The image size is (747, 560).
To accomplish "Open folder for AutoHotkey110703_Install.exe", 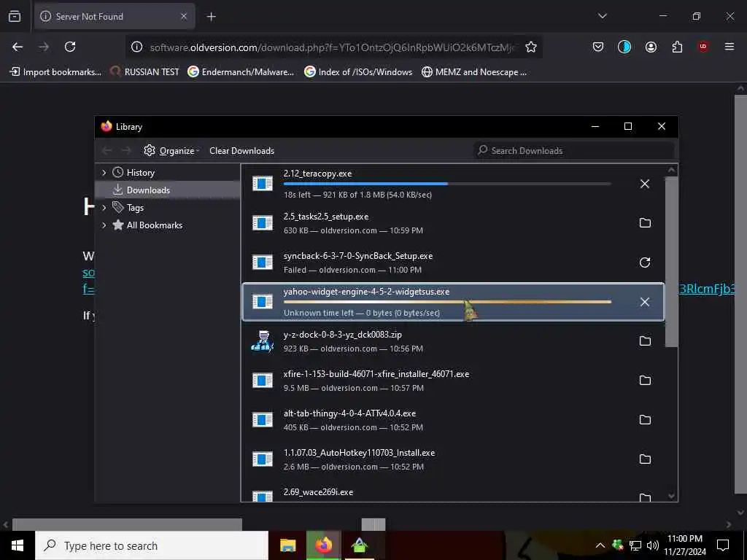I will (645, 459).
